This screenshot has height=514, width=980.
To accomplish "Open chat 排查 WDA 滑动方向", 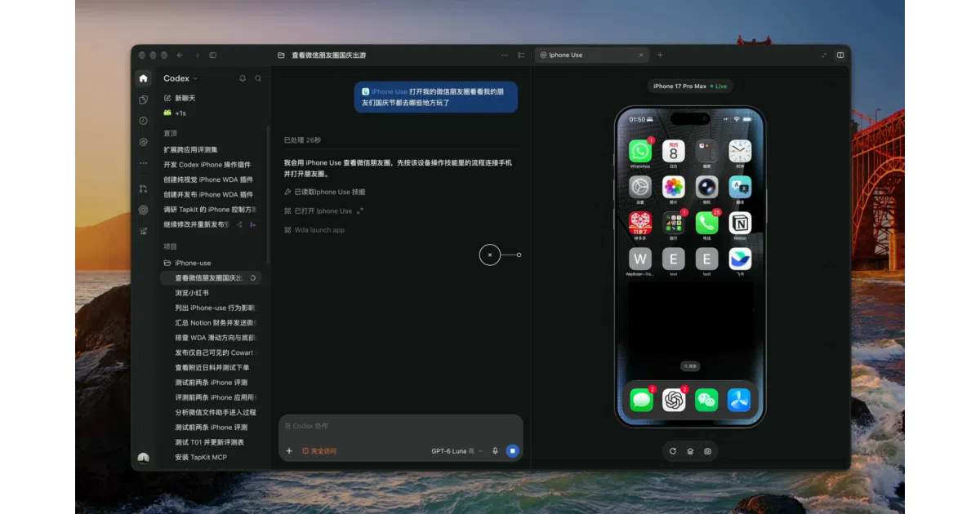I will pyautogui.click(x=215, y=338).
